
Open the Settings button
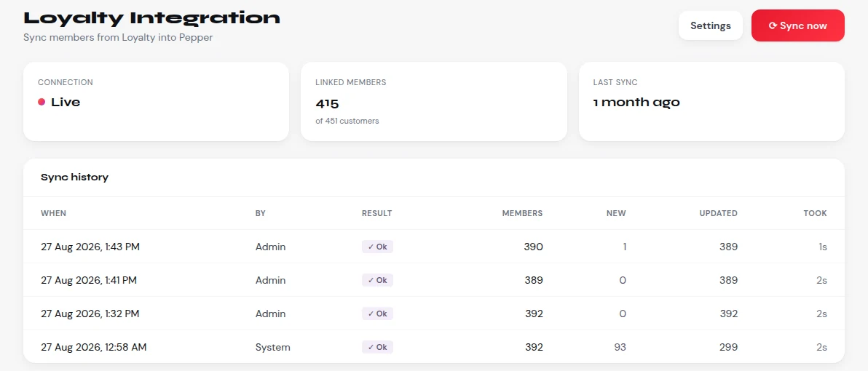(710, 25)
